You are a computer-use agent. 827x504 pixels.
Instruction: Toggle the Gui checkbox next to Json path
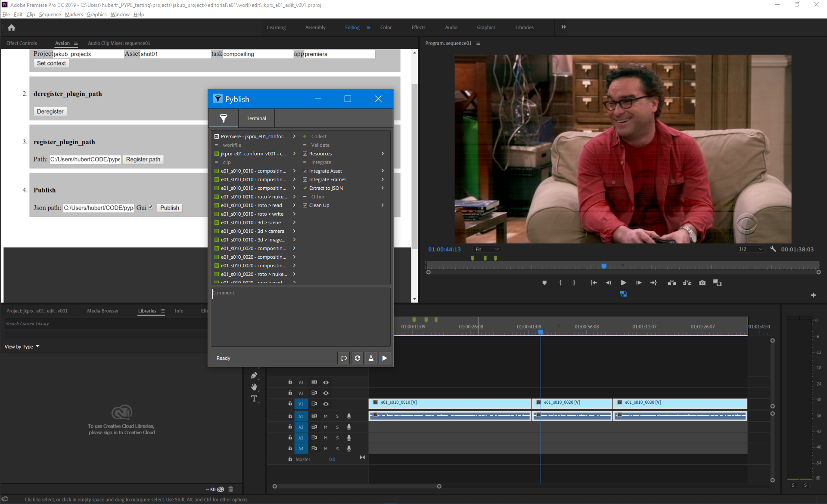(151, 207)
